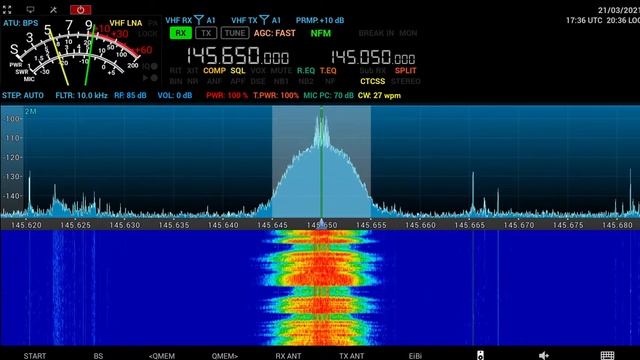Open the START menu item
This screenshot has height=360, width=640.
35,356
